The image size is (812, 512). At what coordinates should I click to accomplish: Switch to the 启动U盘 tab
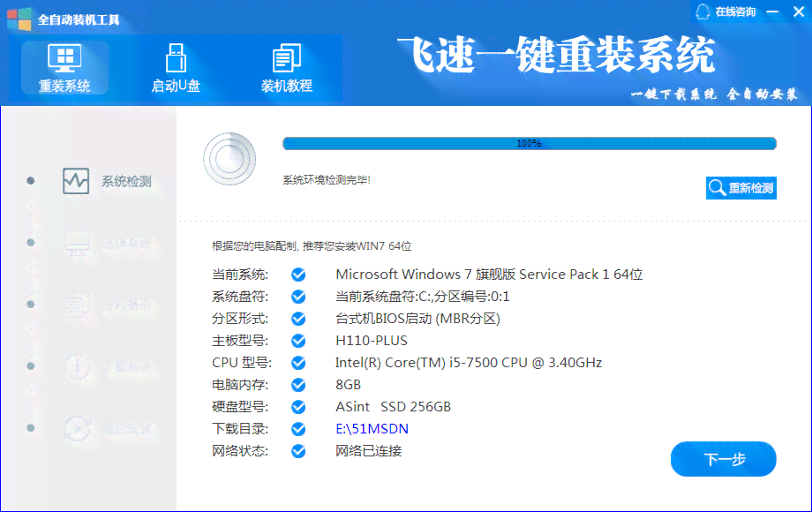[x=176, y=68]
